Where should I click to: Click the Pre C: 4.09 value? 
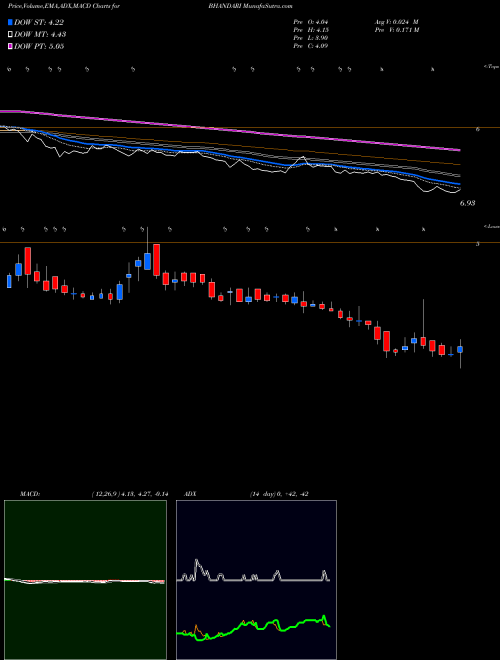311,46
